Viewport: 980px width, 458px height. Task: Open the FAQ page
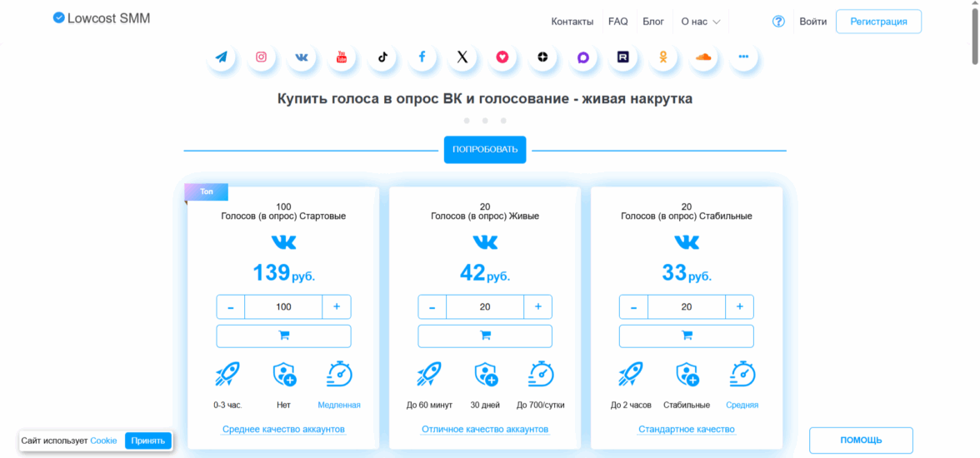click(618, 22)
